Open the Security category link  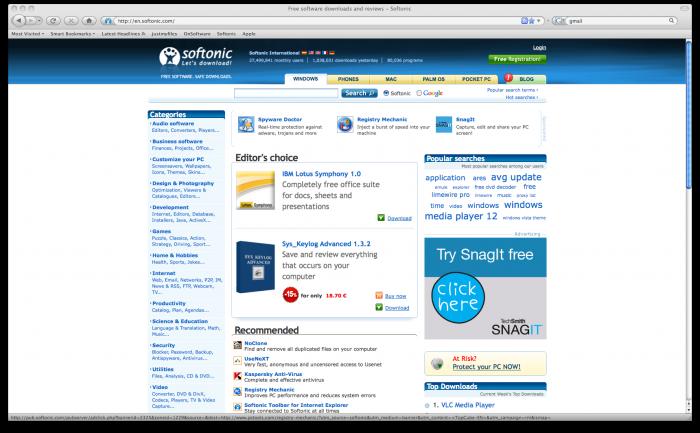coord(163,345)
